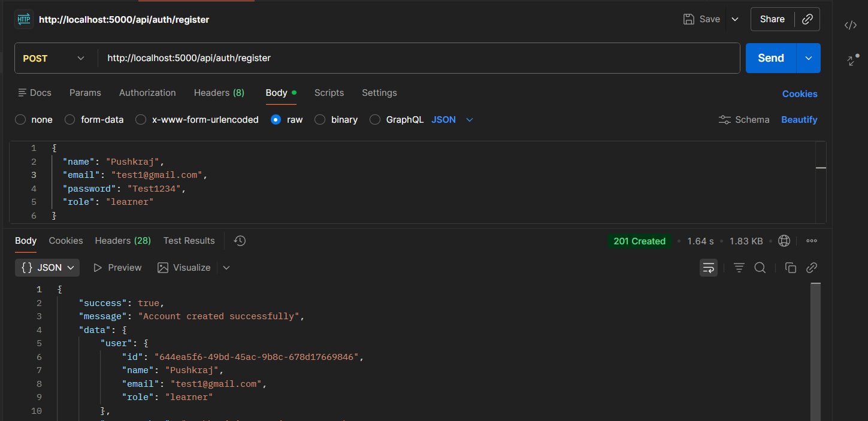Open the code snippet panel icon
This screenshot has height=421, width=868.
850,25
